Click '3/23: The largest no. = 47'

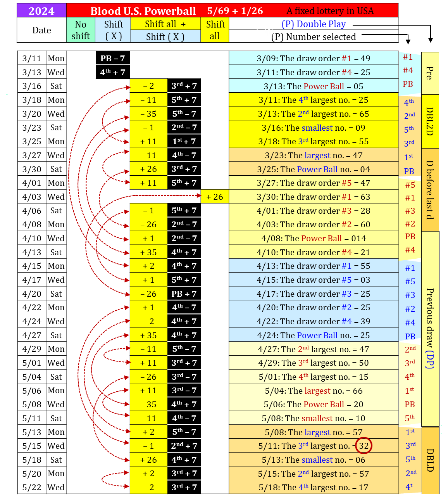click(314, 155)
